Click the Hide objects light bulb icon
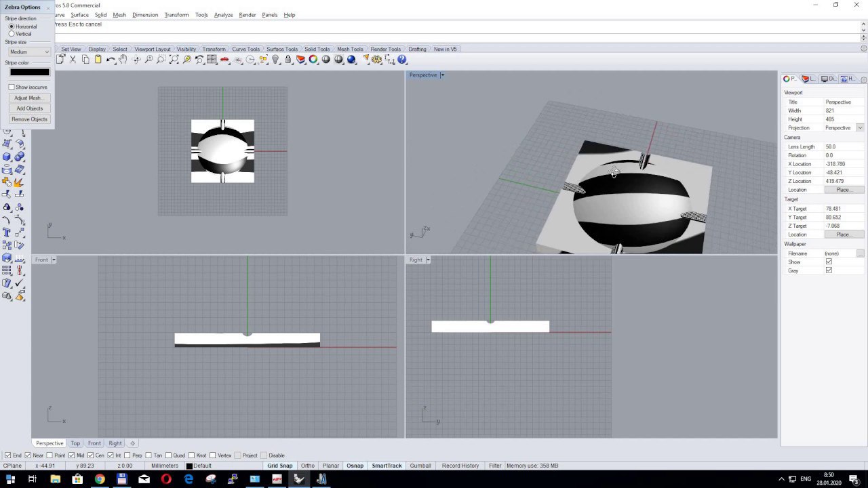 (x=275, y=60)
